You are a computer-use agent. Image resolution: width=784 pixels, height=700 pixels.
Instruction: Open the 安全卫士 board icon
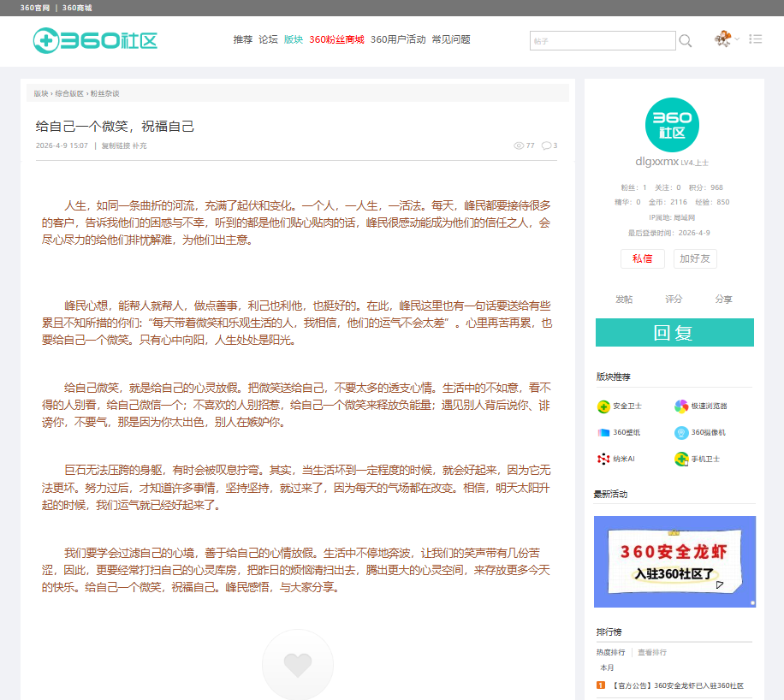[x=603, y=406]
